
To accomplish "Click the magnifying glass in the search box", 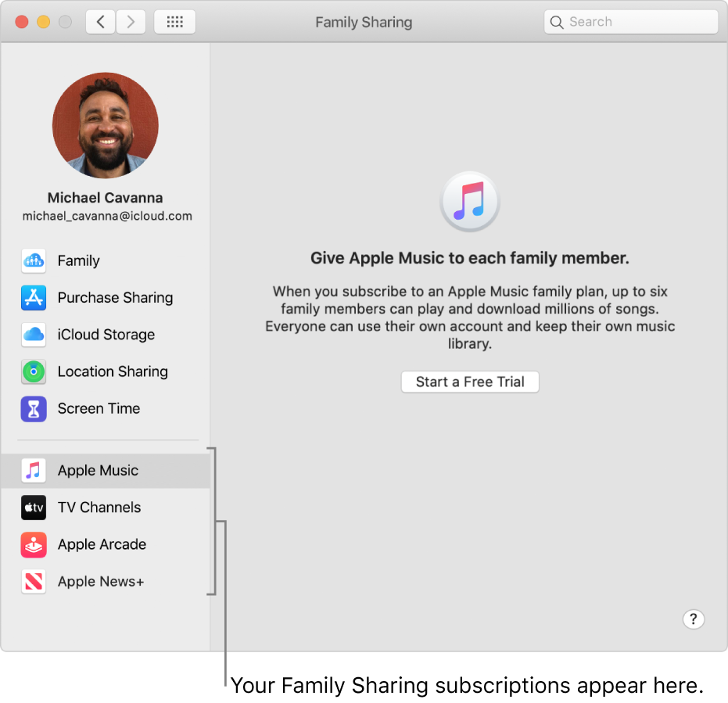I will tap(556, 21).
